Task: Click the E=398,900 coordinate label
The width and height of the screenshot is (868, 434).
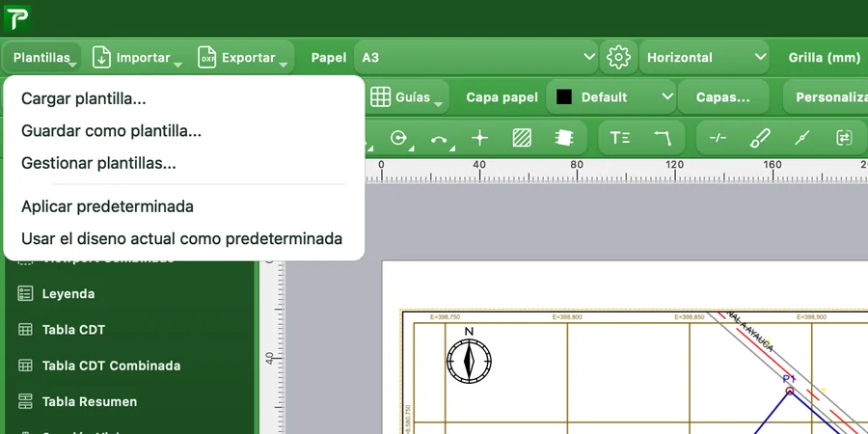Action: 811,317
